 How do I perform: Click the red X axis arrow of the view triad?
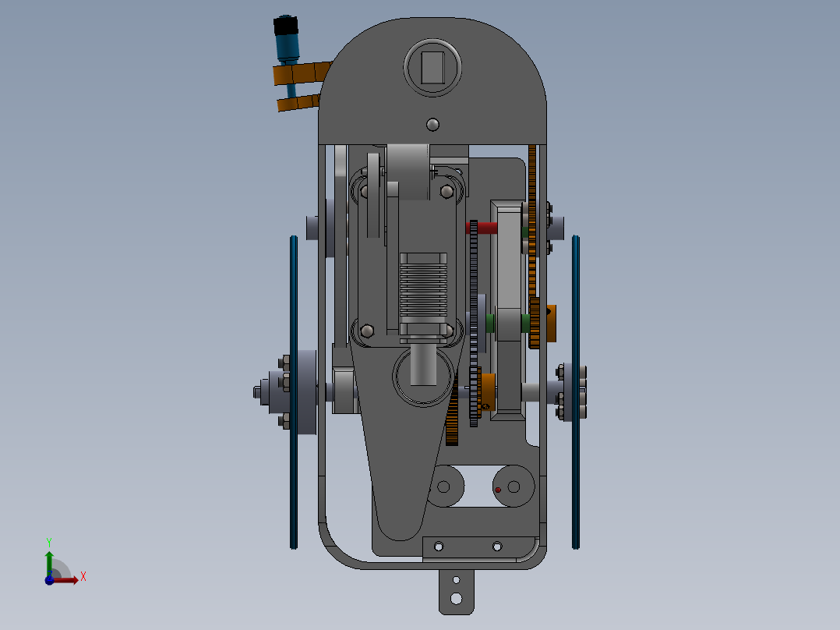click(66, 580)
